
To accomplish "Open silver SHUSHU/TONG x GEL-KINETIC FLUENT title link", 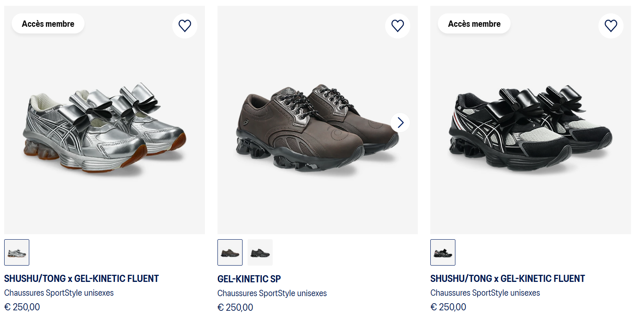I will [x=82, y=279].
